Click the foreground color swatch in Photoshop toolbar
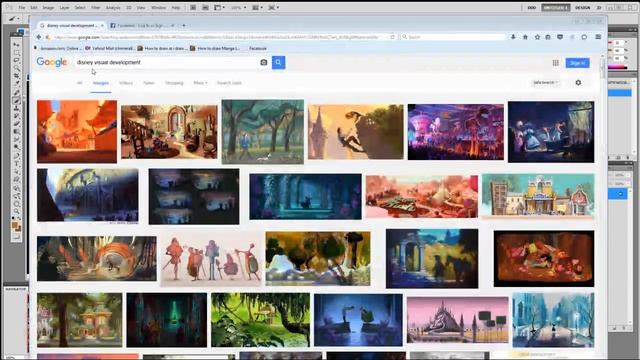 point(15,225)
